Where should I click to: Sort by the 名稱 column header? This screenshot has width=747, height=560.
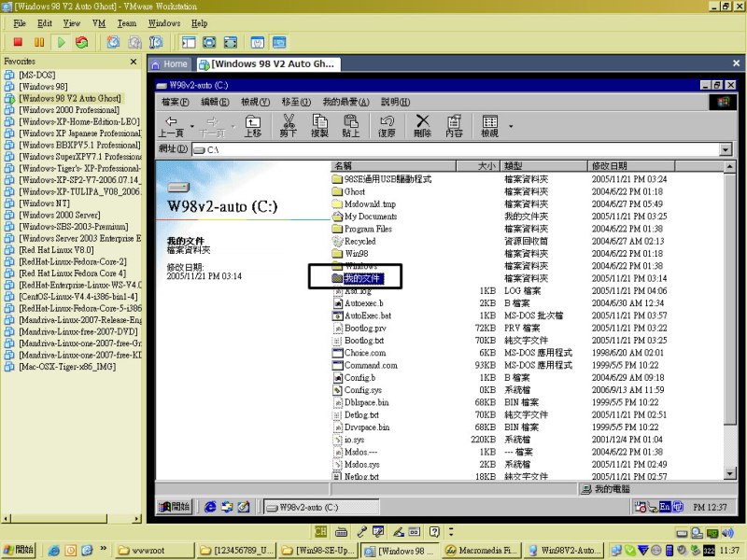[393, 166]
